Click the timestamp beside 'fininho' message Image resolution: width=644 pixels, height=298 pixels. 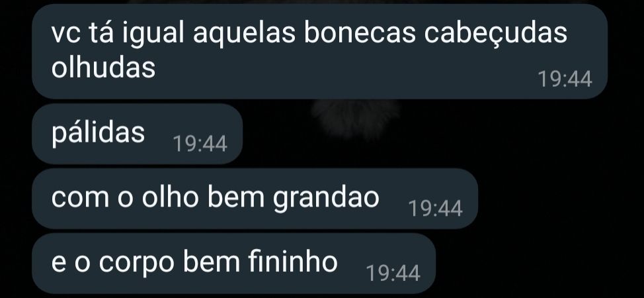393,273
